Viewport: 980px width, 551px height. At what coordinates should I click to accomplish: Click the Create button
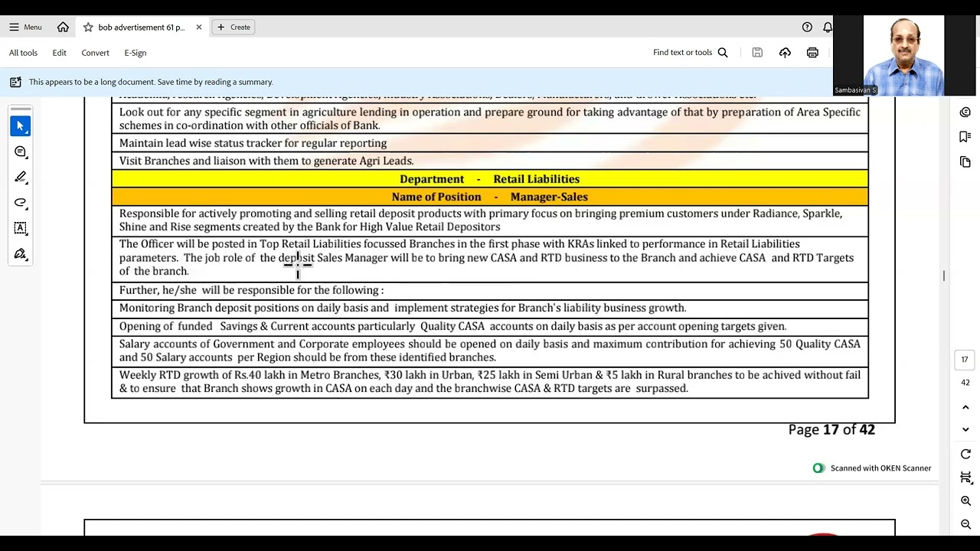click(234, 27)
